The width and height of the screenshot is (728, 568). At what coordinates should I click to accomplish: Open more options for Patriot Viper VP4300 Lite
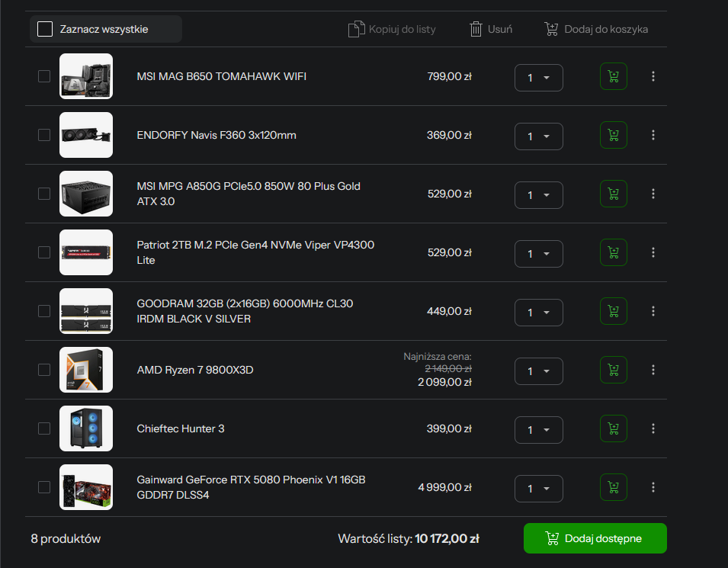coord(653,252)
